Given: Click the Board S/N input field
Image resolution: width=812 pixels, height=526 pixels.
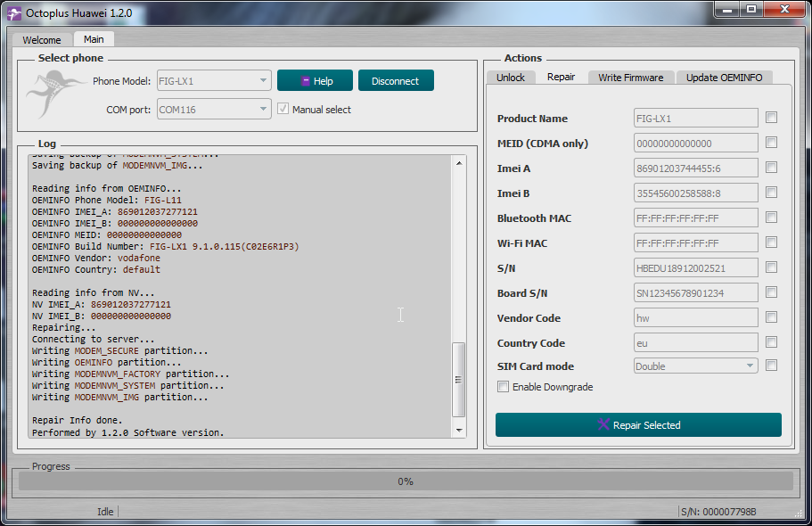Looking at the screenshot, I should (695, 292).
